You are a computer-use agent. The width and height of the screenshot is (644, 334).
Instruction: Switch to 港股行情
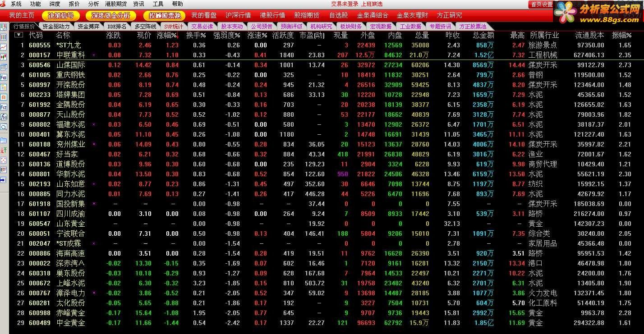pos(273,15)
